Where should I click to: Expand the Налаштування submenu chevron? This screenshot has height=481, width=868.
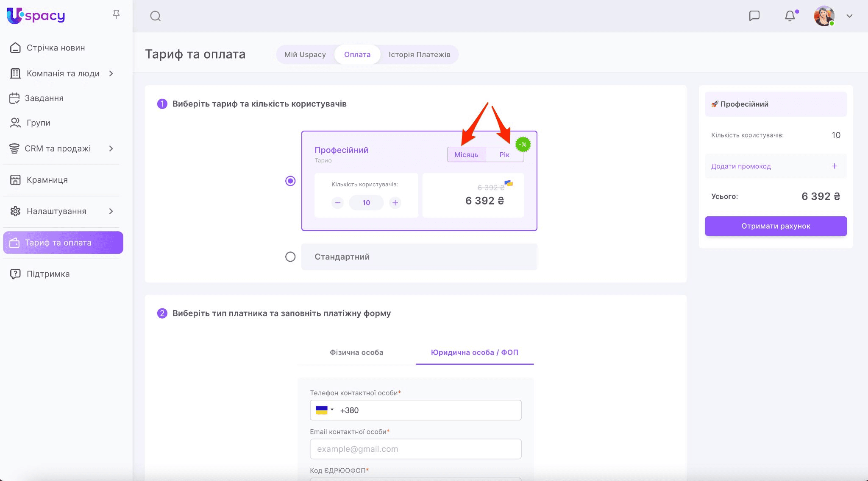[x=111, y=211]
